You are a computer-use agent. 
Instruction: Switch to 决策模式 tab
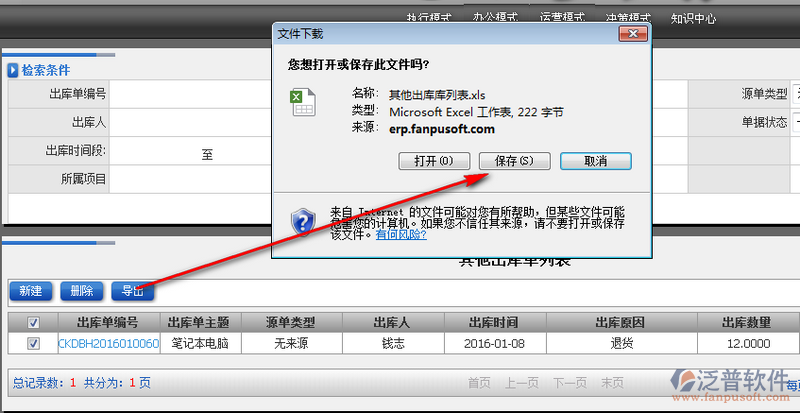coord(628,18)
